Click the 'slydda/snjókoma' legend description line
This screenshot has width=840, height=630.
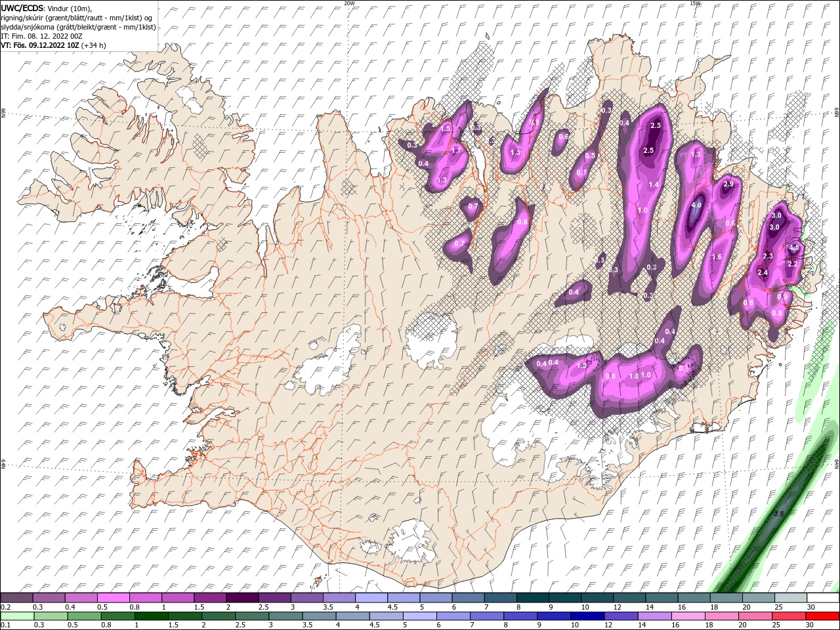pyautogui.click(x=78, y=27)
